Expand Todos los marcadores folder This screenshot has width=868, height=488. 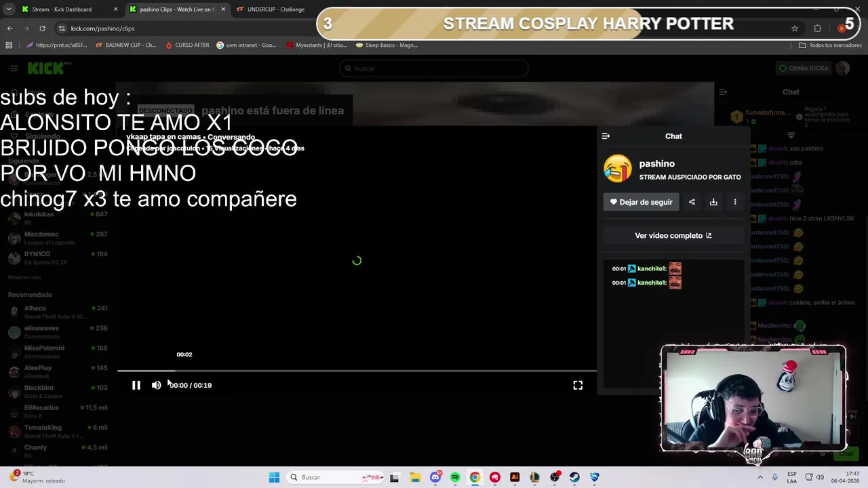tap(830, 45)
